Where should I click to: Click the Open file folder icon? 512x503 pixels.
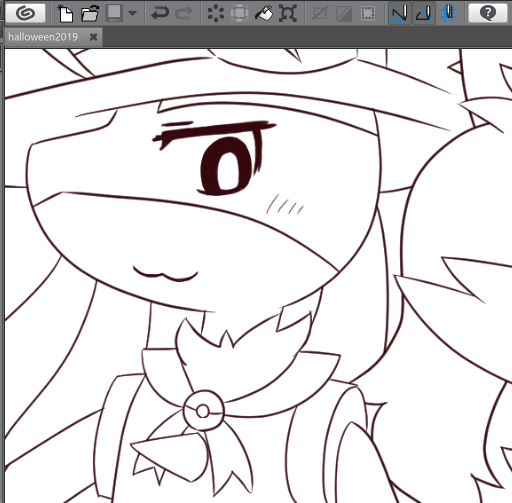[x=90, y=13]
